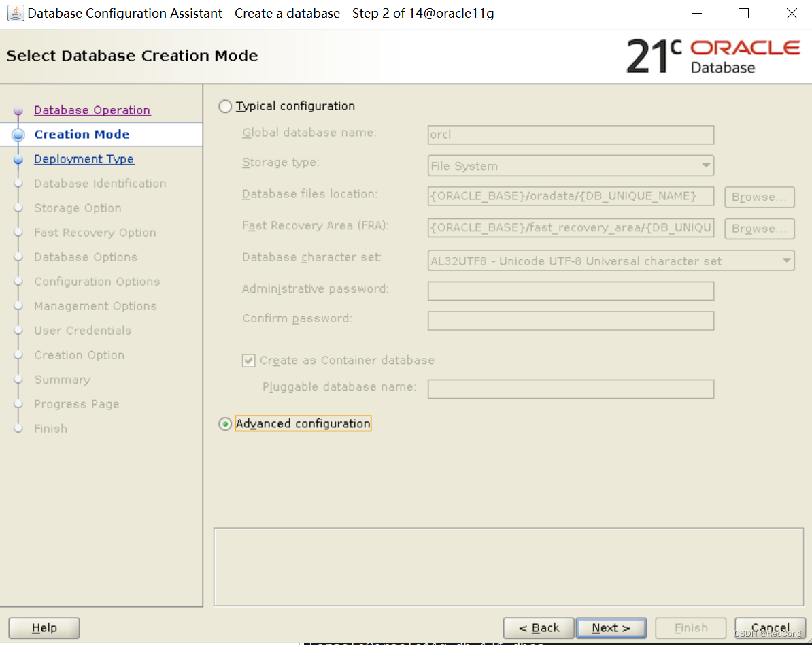Screen dimensions: 812x645
Task: Click Progress Page step
Action: pyautogui.click(x=77, y=404)
